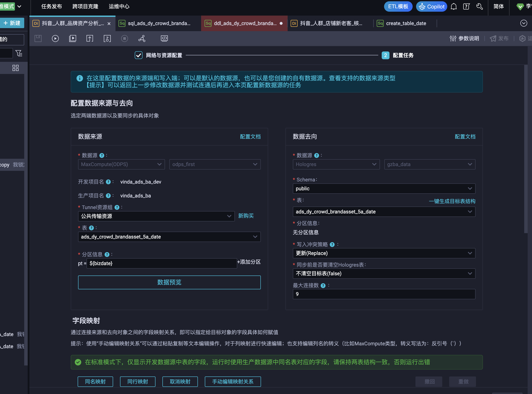Image resolution: width=532 pixels, height=394 pixels.
Task: Click the ETL模板 button
Action: (398, 6)
